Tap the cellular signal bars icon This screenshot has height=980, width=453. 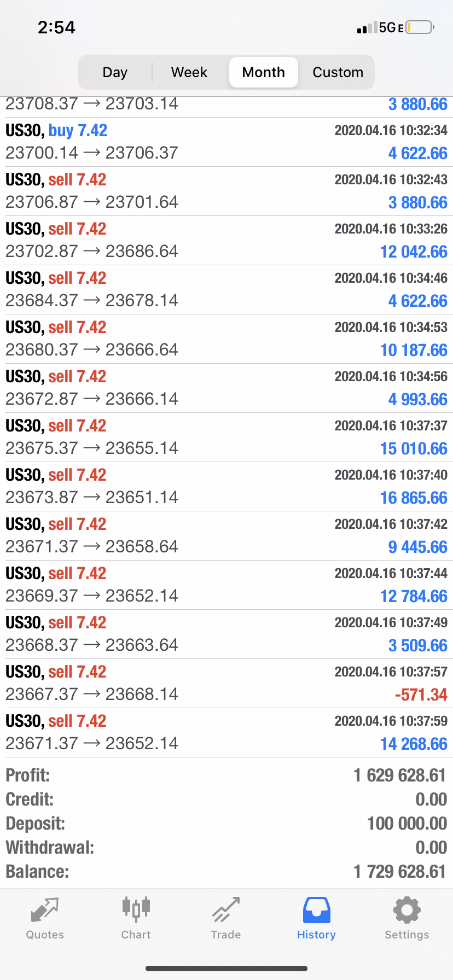click(x=367, y=27)
